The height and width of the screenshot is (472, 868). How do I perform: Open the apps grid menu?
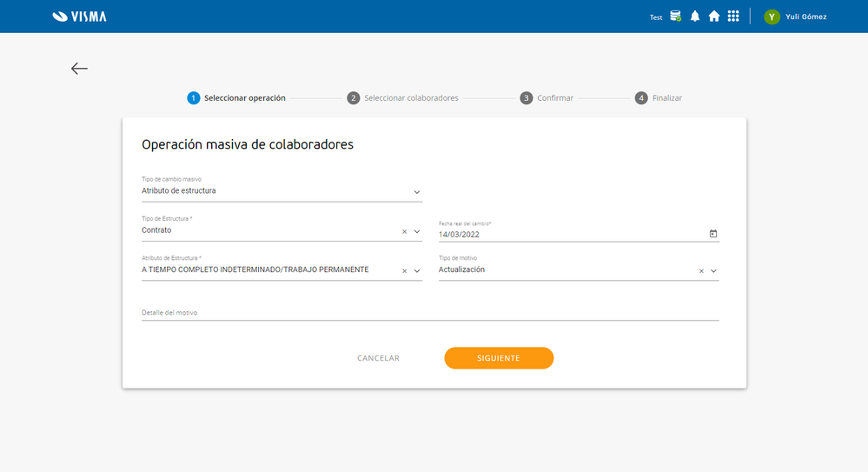pyautogui.click(x=733, y=16)
